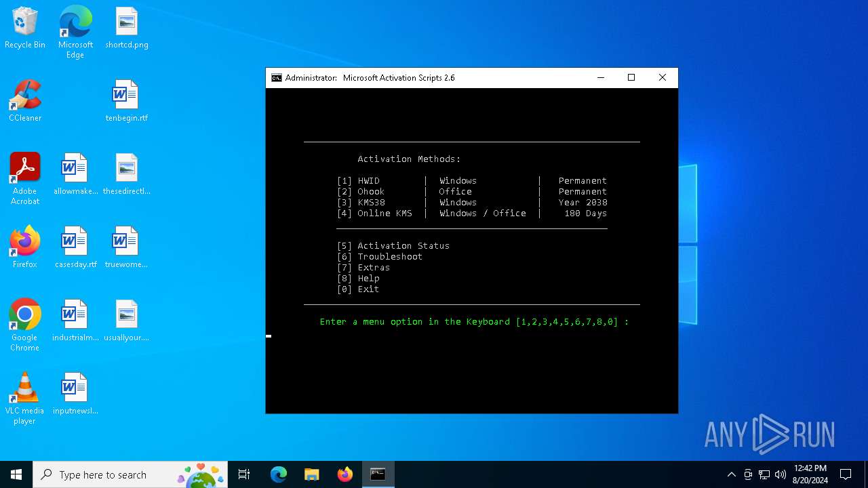This screenshot has height=488, width=868.
Task: Select the thesedirectl image file icon
Action: 127,174
